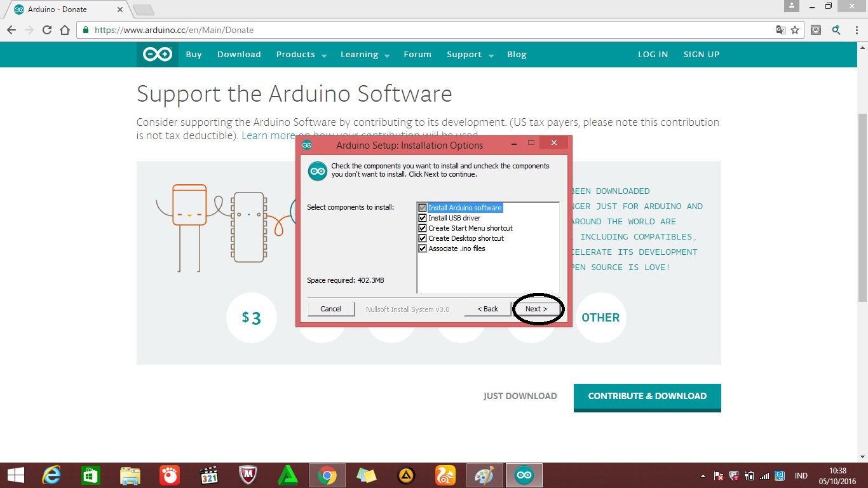Image resolution: width=868 pixels, height=488 pixels.
Task: Click the Arduino logo in the navigation bar
Action: point(156,54)
